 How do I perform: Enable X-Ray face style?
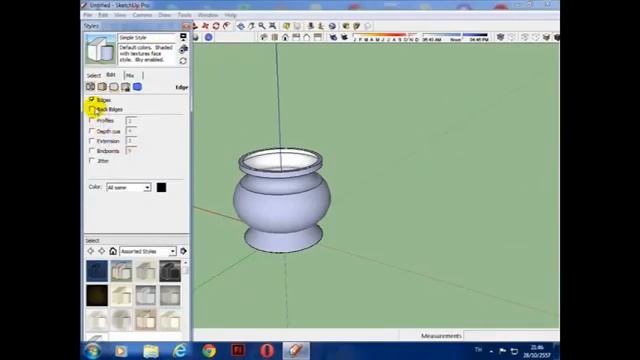(x=500, y=37)
